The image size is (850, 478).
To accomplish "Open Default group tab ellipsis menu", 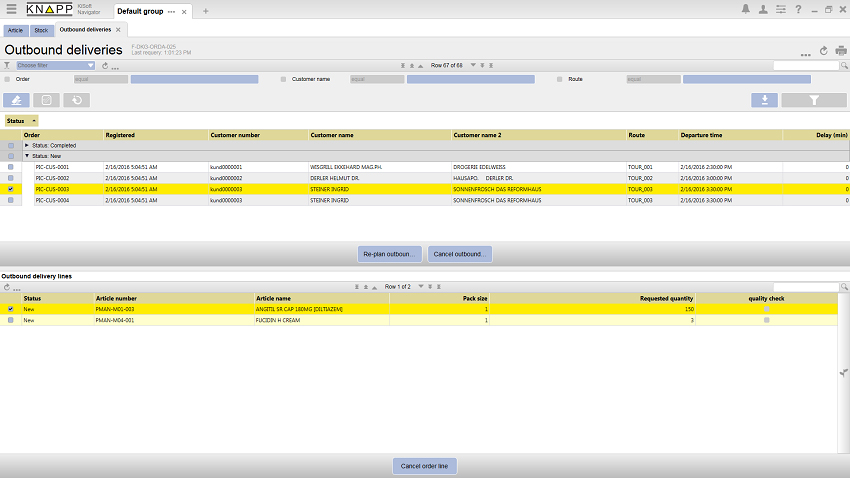I will coord(171,12).
